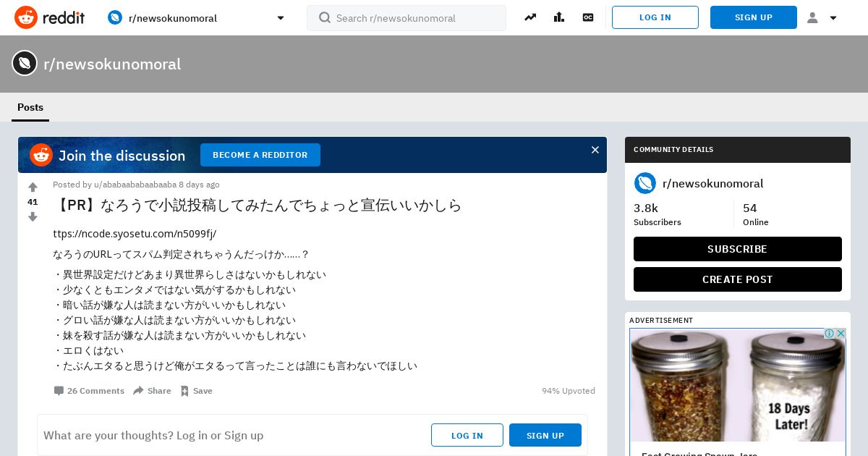Open the Reddit home logo
Screen dimensions: 868x456
coord(49,17)
